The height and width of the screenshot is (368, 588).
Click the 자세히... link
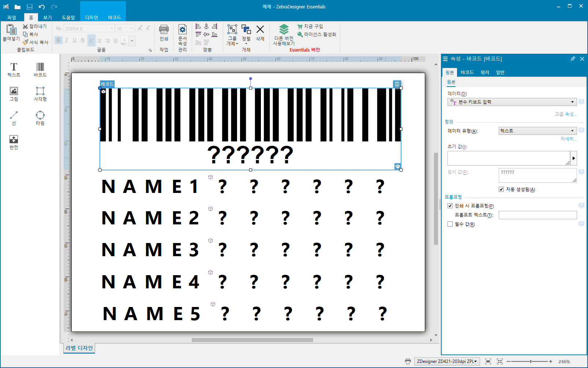569,139
